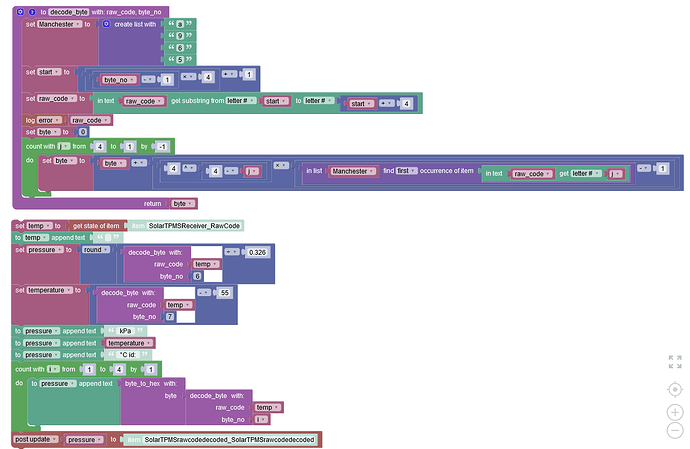Open the power ^ operator dropdown
The image size is (690, 449).
click(x=189, y=168)
